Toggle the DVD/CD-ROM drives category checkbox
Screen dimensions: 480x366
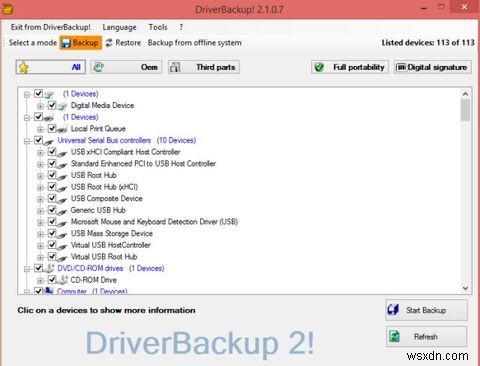point(38,268)
